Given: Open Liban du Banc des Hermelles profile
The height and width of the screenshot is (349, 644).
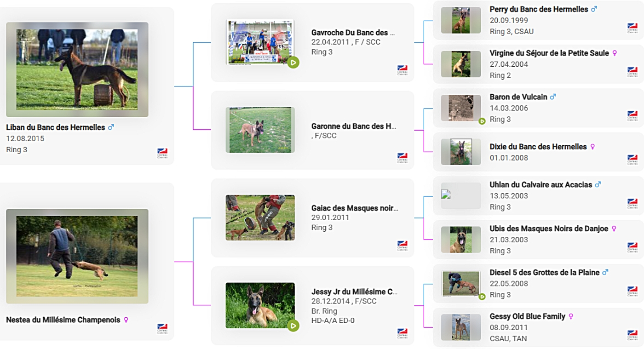Looking at the screenshot, I should 56,127.
